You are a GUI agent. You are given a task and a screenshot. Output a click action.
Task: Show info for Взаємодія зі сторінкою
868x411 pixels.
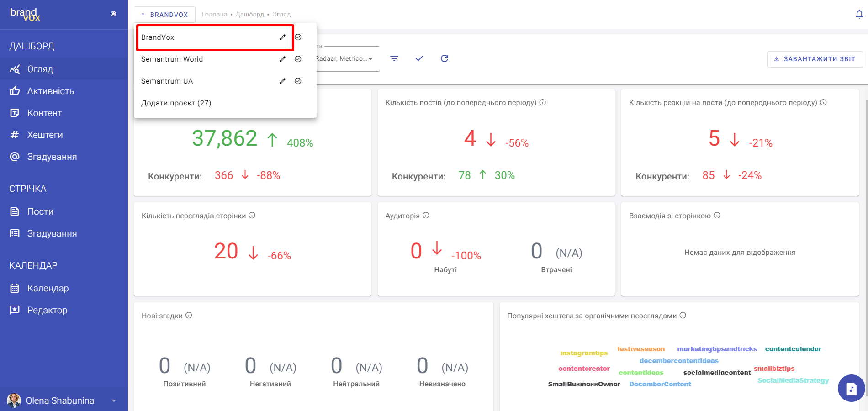[717, 216]
